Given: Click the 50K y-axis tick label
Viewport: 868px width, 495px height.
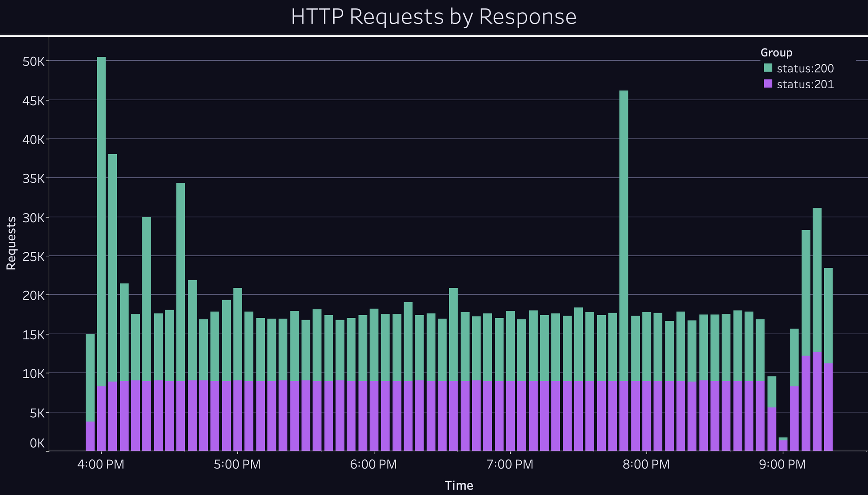Looking at the screenshot, I should click(x=33, y=61).
